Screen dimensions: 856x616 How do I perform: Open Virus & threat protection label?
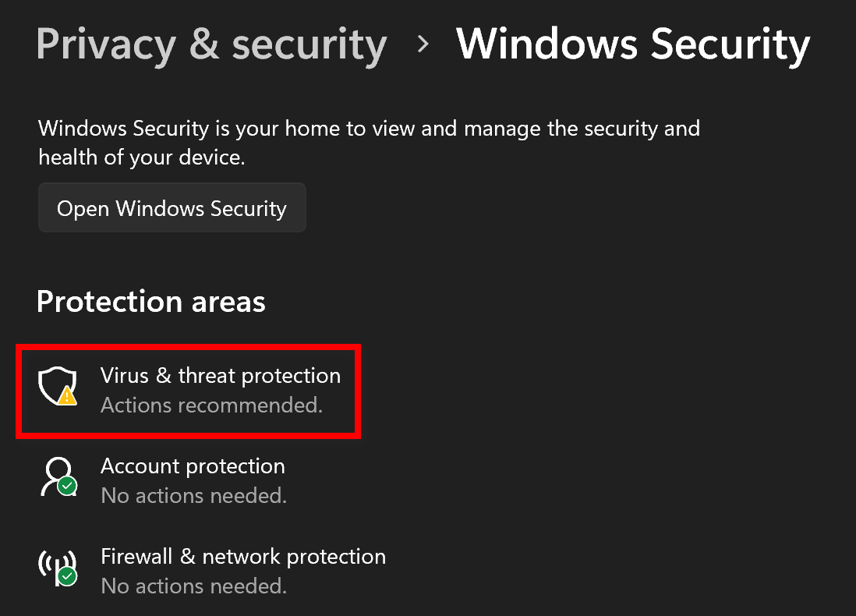point(221,376)
